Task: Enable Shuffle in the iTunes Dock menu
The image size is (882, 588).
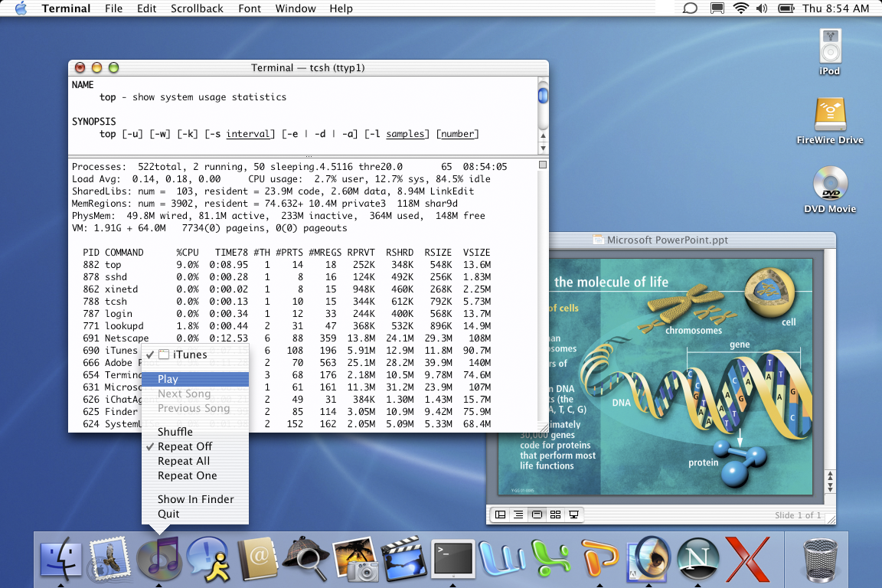Action: tap(175, 431)
